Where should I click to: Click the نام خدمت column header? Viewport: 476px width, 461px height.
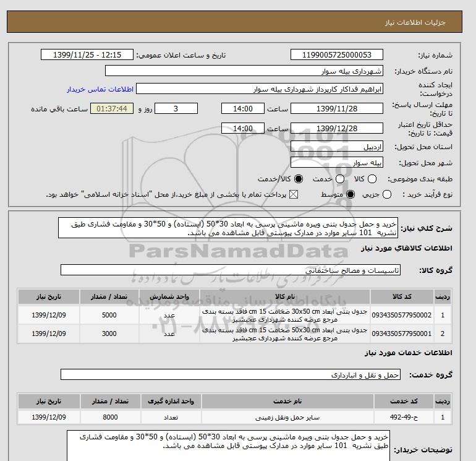point(287,401)
